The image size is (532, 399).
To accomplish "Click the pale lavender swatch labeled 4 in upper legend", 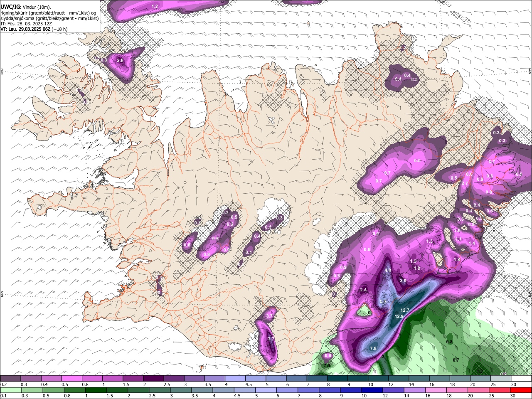I will coord(235,379).
